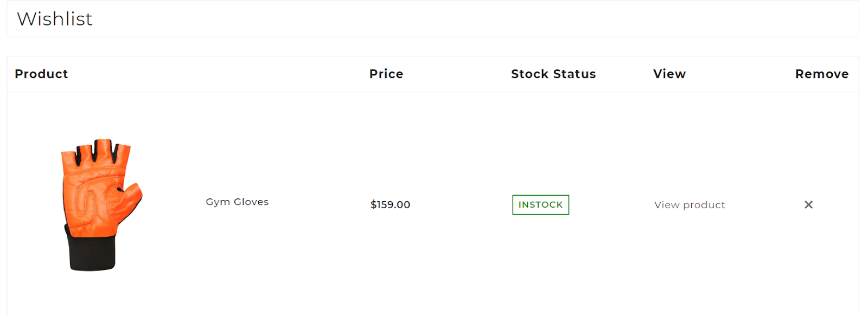Remove Gym Gloves with the X icon
The image size is (868, 316).
click(x=808, y=204)
